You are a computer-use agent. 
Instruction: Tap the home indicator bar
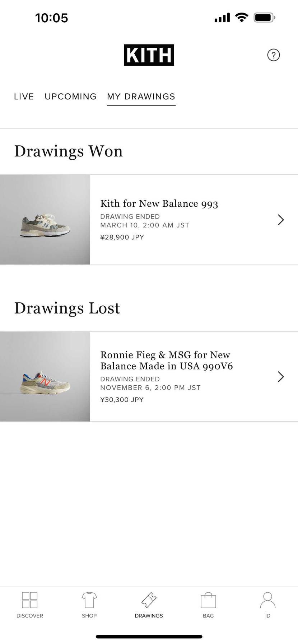(x=149, y=636)
